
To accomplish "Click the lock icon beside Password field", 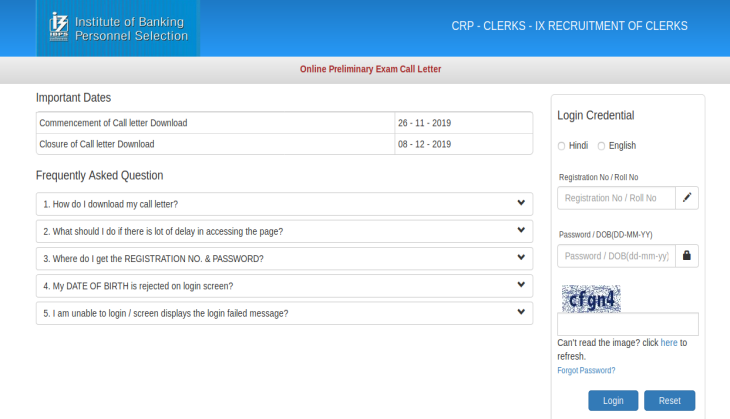I will click(x=687, y=256).
